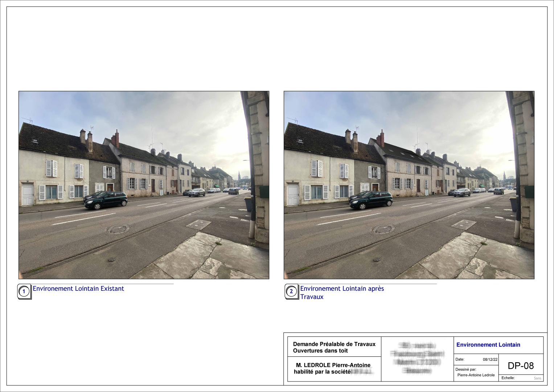Click the 'Dessiné par' author name field
Image resolution: width=554 pixels, height=392 pixels.
pyautogui.click(x=476, y=375)
